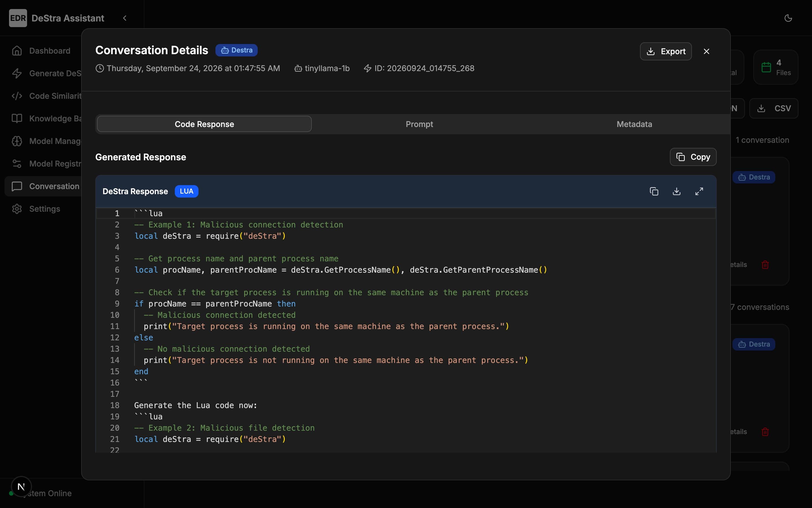Click the Generate DeStra lightning icon

point(17,73)
